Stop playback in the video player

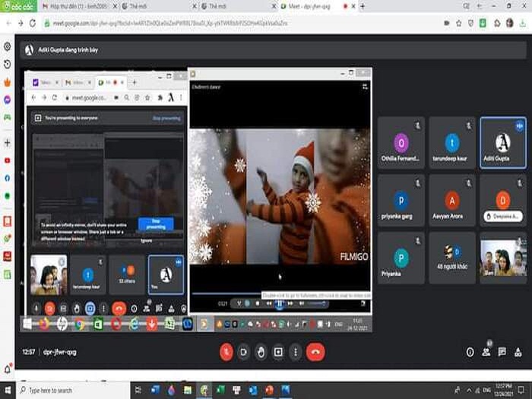point(258,303)
